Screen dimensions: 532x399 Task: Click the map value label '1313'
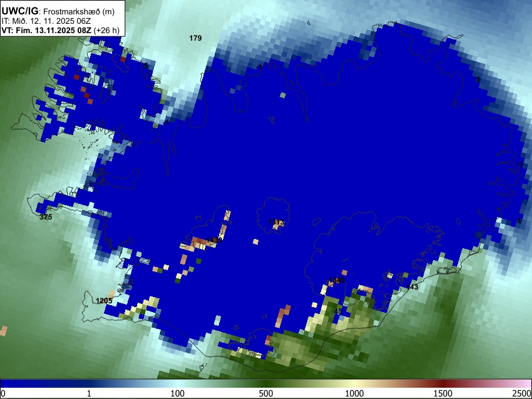point(276,222)
